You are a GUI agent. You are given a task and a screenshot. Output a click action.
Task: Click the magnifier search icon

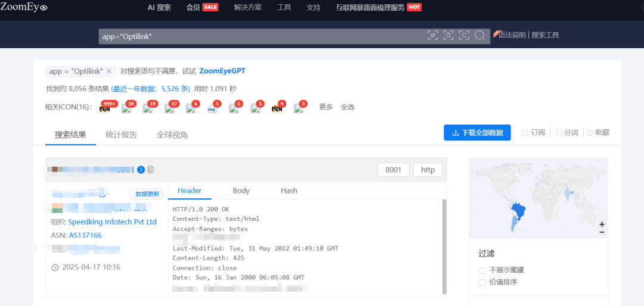[x=479, y=36]
